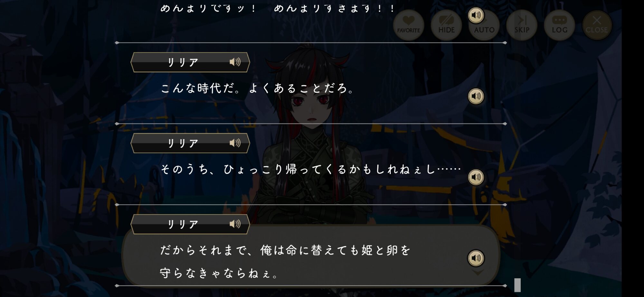Screen dimensions: 644x297
Task: Click speaker icon in second リリア name plate
Action: (235, 143)
